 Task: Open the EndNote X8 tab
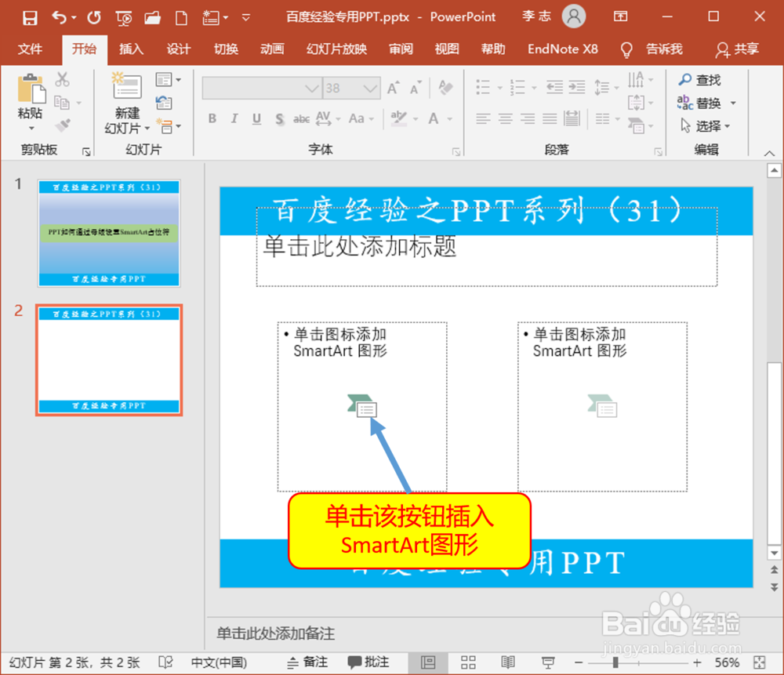tap(562, 49)
